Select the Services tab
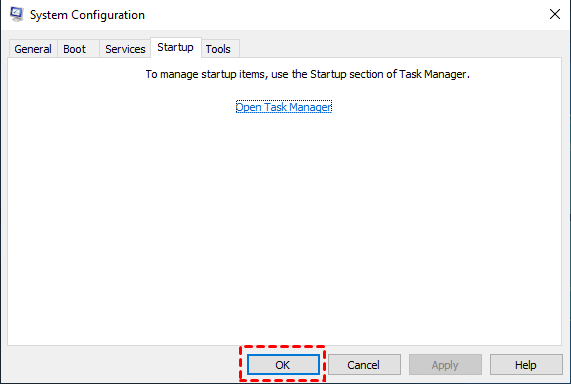Screen dimensions: 571x384 (125, 49)
